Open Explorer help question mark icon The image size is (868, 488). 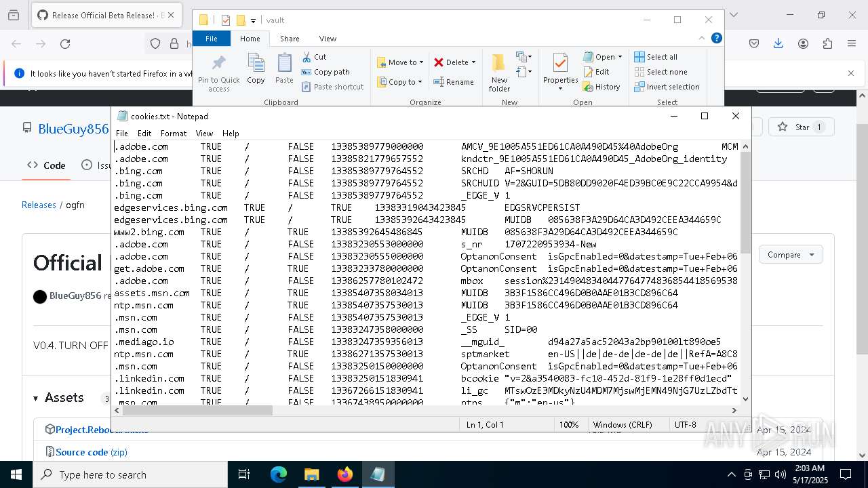tap(716, 38)
